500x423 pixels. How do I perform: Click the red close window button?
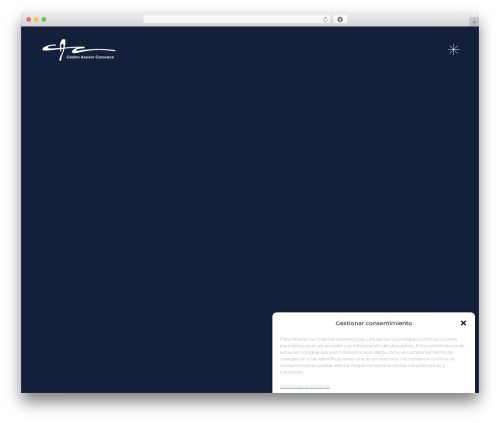pos(29,19)
